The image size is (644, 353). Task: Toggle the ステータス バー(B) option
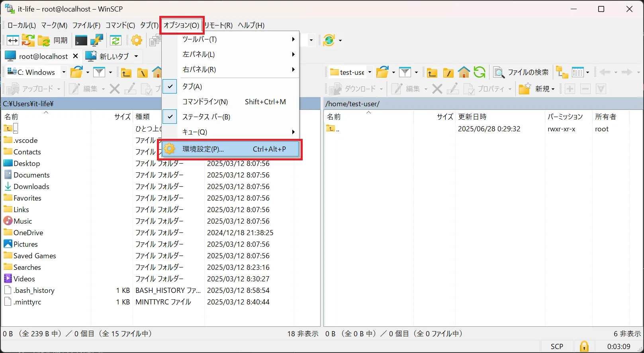pyautogui.click(x=230, y=117)
